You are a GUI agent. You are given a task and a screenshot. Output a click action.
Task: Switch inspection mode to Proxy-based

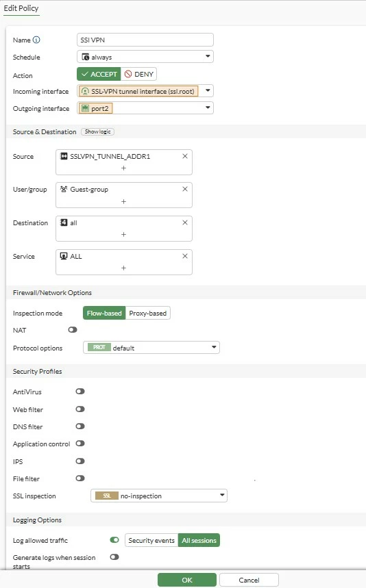(x=148, y=313)
